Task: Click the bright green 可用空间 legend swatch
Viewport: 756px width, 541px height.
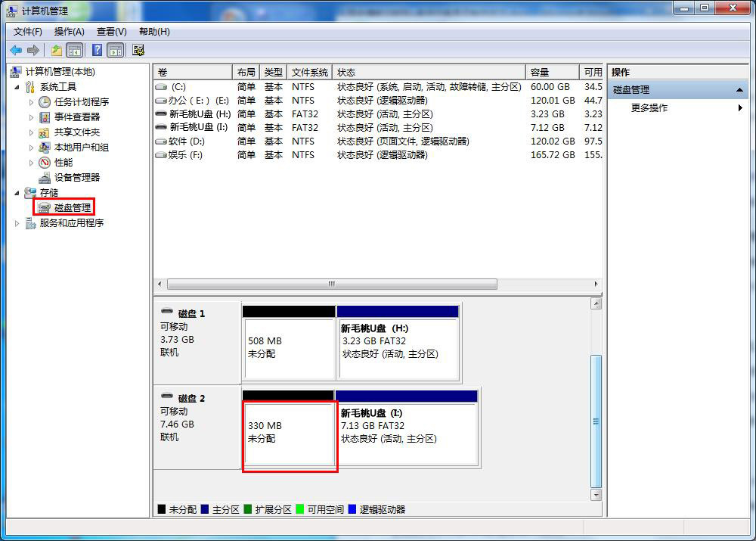Action: (x=300, y=510)
